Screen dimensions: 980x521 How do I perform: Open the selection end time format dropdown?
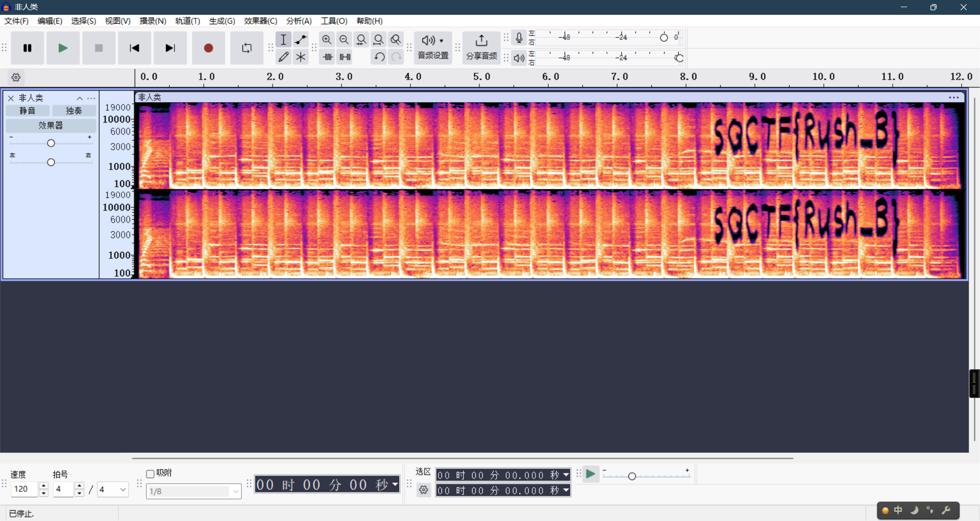[566, 490]
